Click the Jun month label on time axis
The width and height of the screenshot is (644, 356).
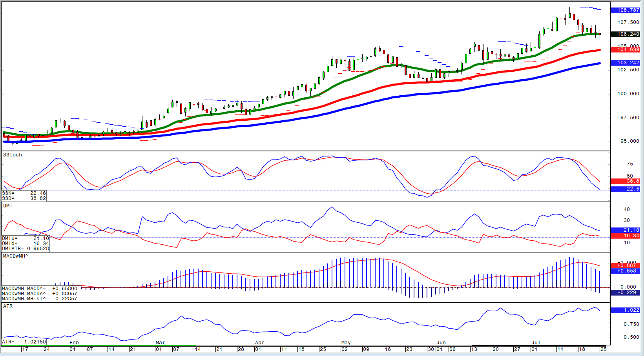click(x=441, y=343)
